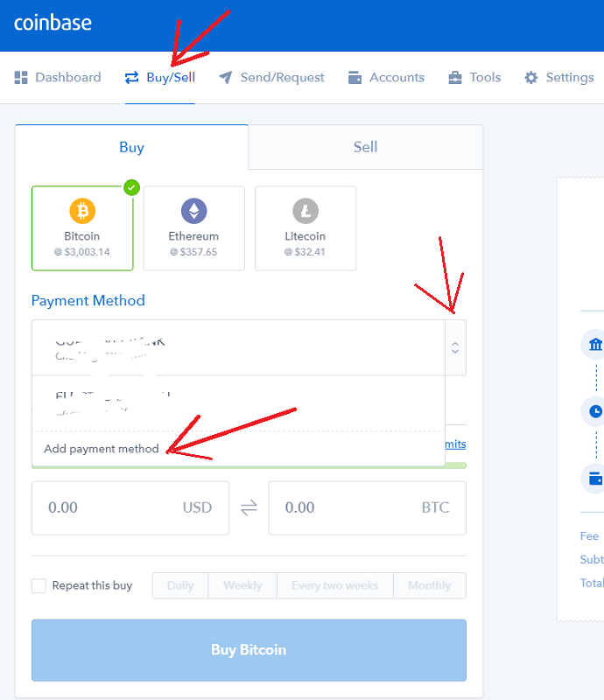
Task: Click the Dashboard grid icon
Action: tap(21, 78)
